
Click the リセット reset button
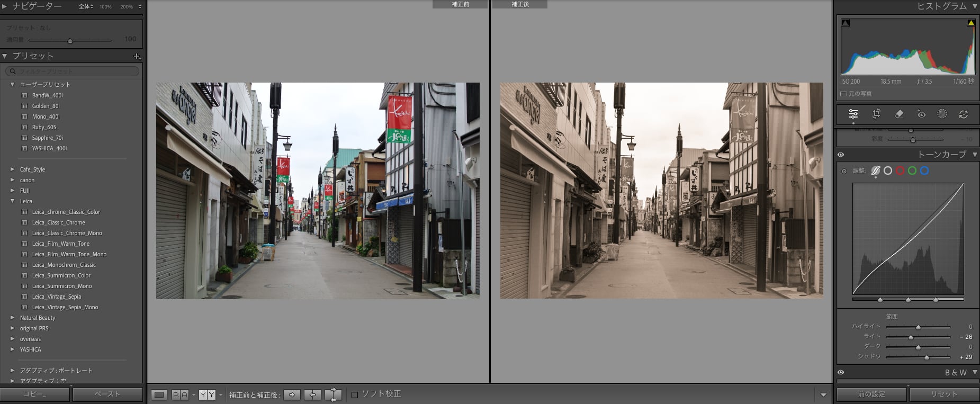(944, 394)
